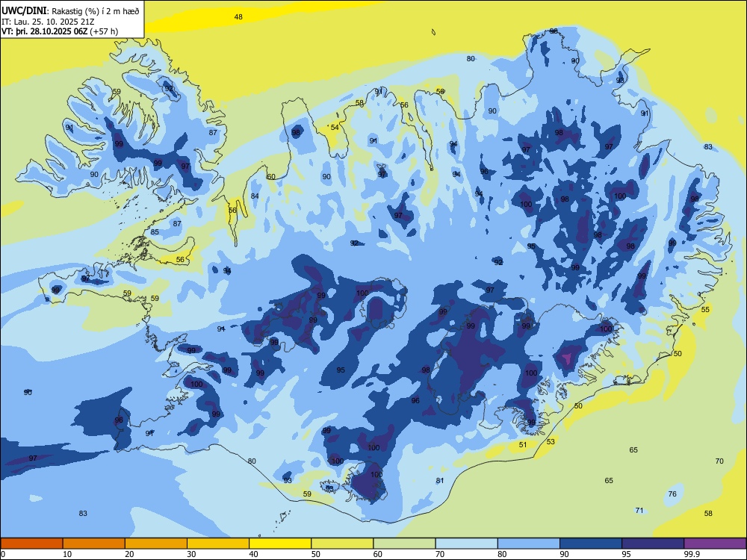The height and width of the screenshot is (560, 747).
Task: Choose the amber 30–40 legend swatch
Action: pos(218,544)
